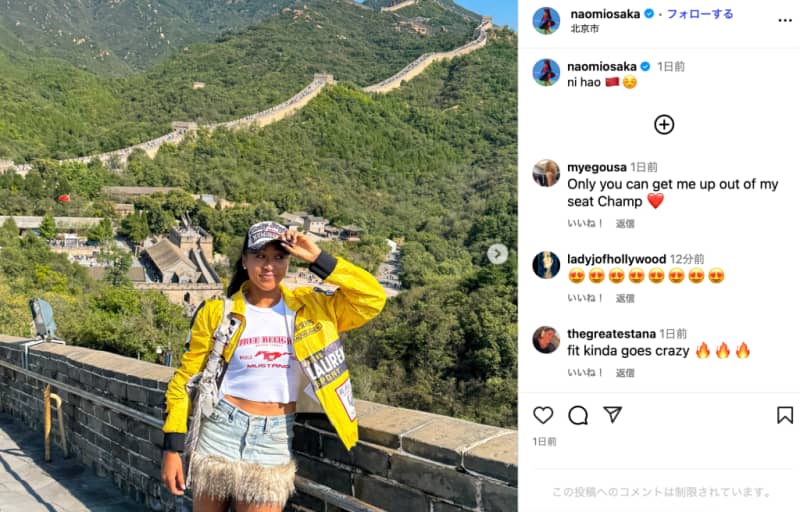
Task: Like ladyjofhollywood's comment via いいね！
Action: 586,298
